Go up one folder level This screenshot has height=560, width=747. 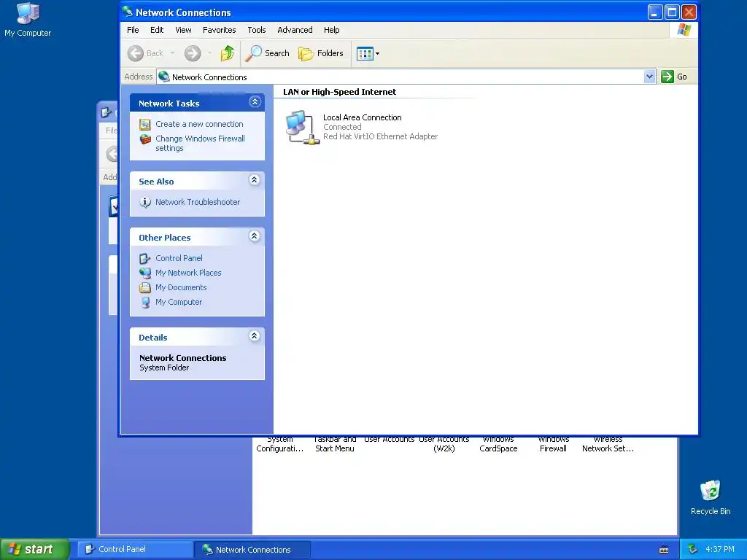tap(228, 53)
